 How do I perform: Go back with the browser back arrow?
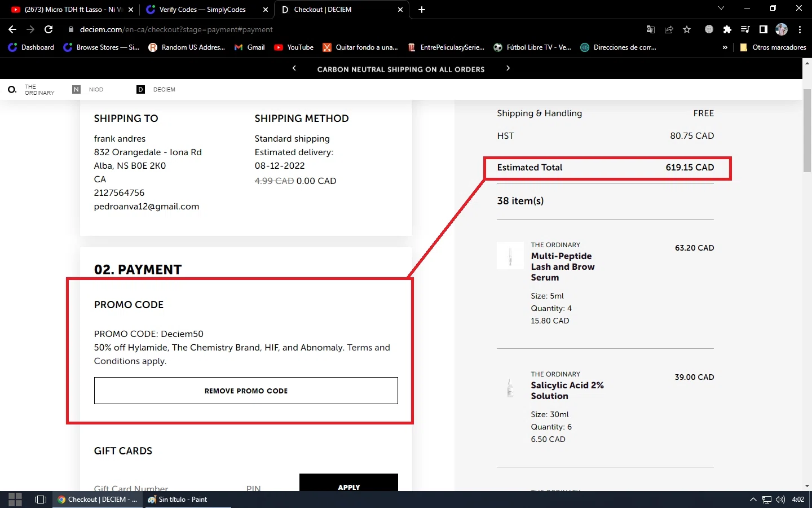pyautogui.click(x=12, y=29)
